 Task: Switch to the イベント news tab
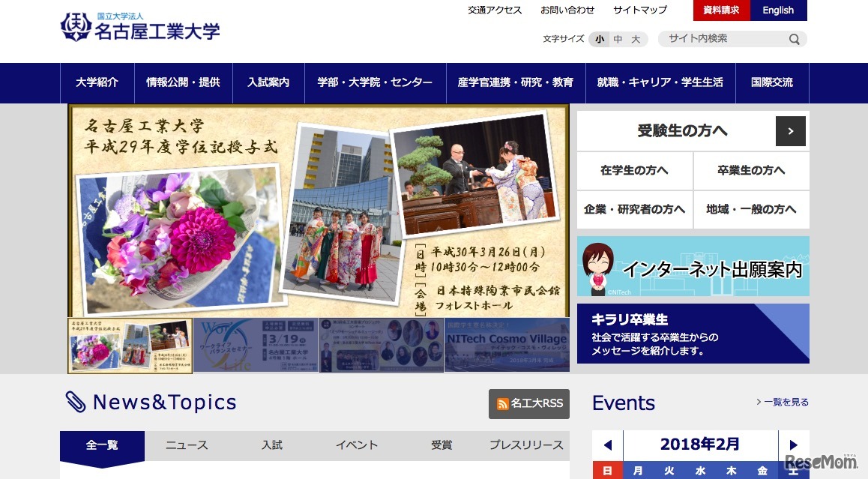point(356,445)
